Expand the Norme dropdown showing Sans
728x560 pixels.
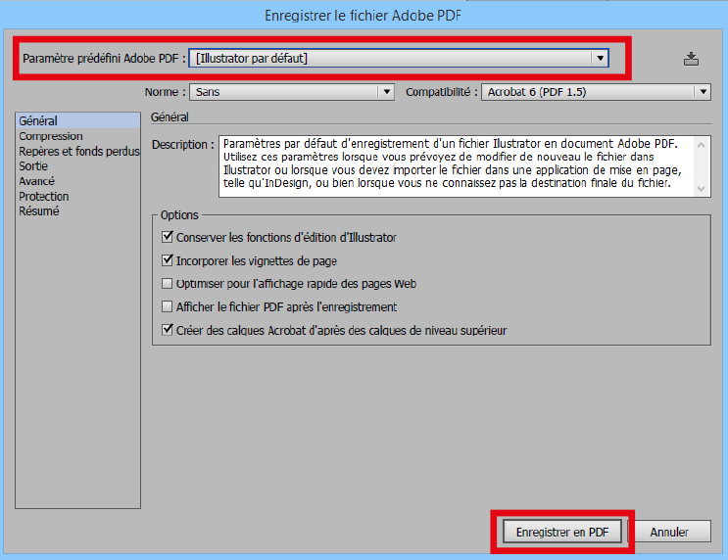coord(292,92)
